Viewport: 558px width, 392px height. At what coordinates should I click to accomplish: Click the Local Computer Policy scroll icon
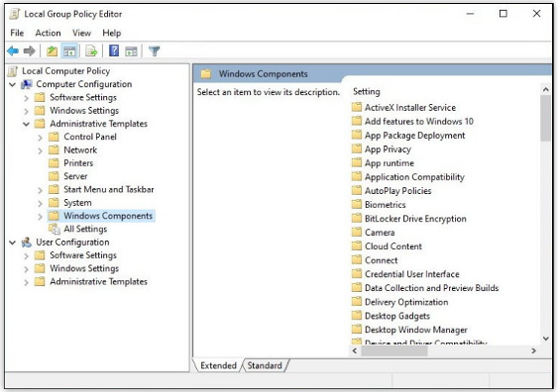pyautogui.click(x=13, y=71)
